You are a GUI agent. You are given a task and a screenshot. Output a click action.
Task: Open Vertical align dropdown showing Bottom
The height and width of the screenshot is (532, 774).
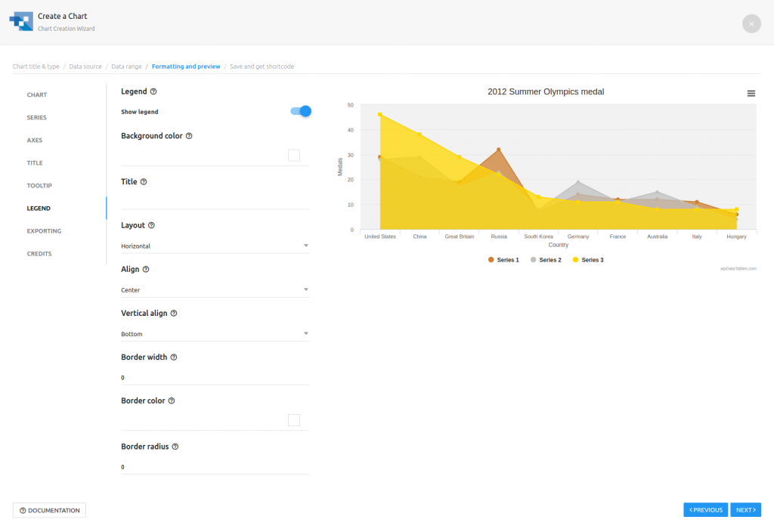215,333
